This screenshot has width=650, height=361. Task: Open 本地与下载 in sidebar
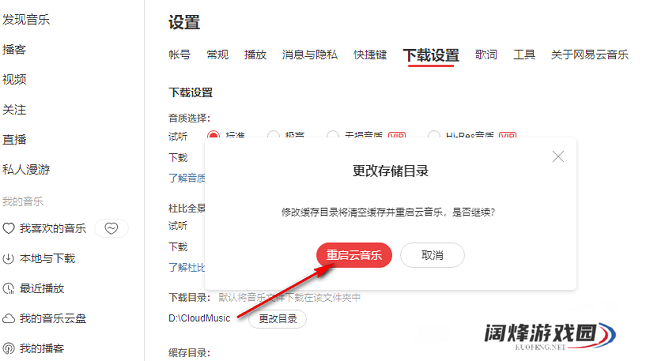point(47,259)
